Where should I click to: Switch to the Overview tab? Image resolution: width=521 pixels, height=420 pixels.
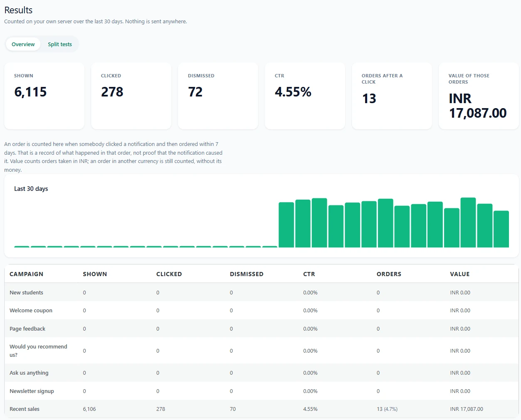pos(23,44)
